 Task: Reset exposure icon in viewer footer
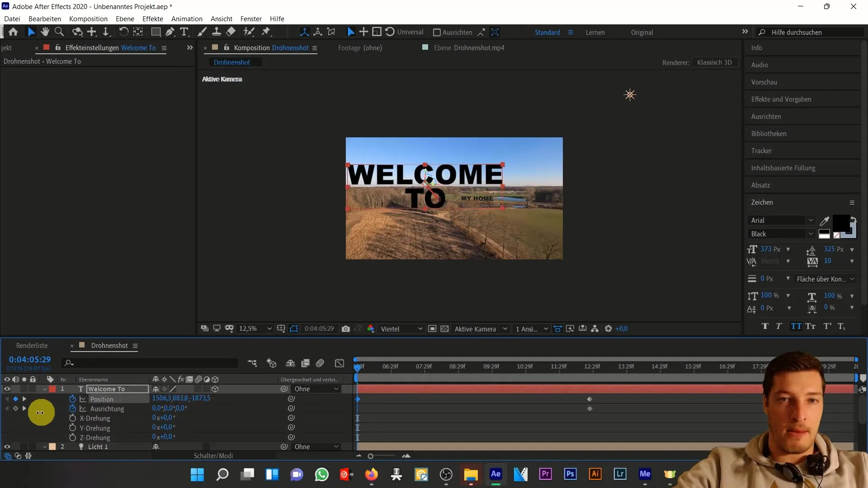(609, 329)
